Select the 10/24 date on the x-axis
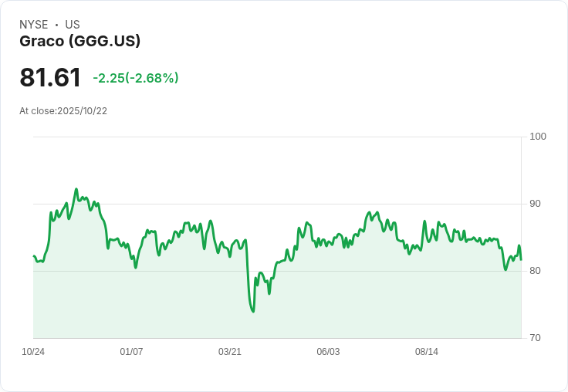 click(x=33, y=352)
